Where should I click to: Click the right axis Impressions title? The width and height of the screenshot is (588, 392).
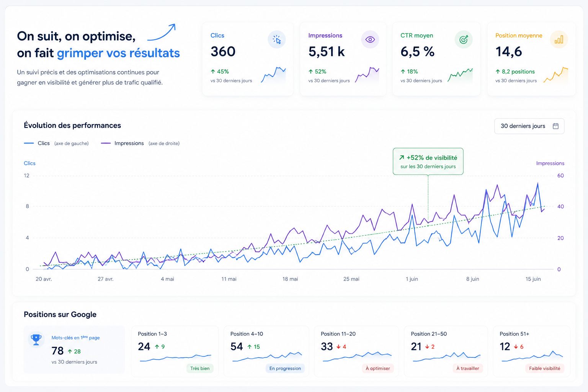click(550, 163)
